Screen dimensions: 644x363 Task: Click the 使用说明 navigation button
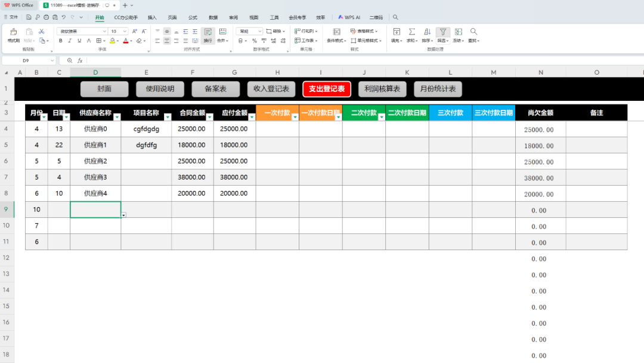[x=160, y=89]
